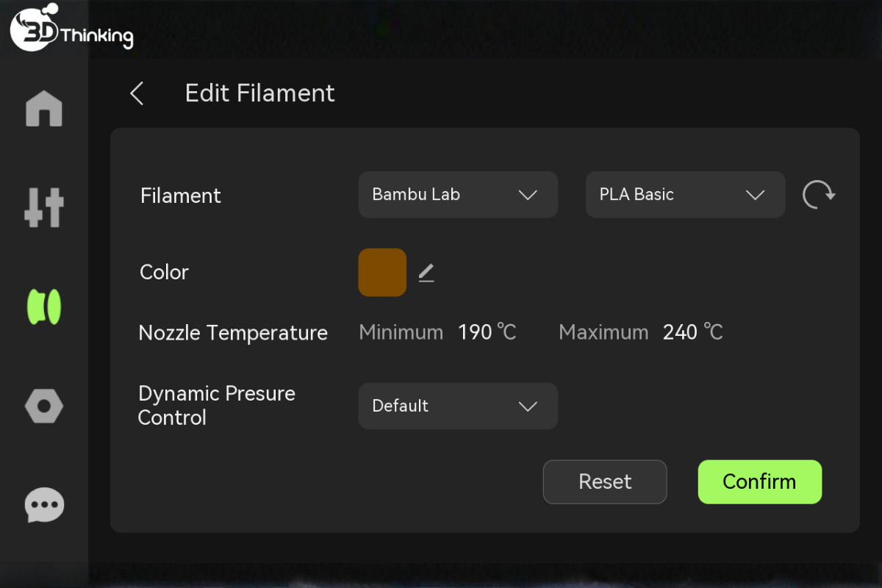Open the Bambu Lab brand dropdown
882x588 pixels.
pyautogui.click(x=458, y=195)
